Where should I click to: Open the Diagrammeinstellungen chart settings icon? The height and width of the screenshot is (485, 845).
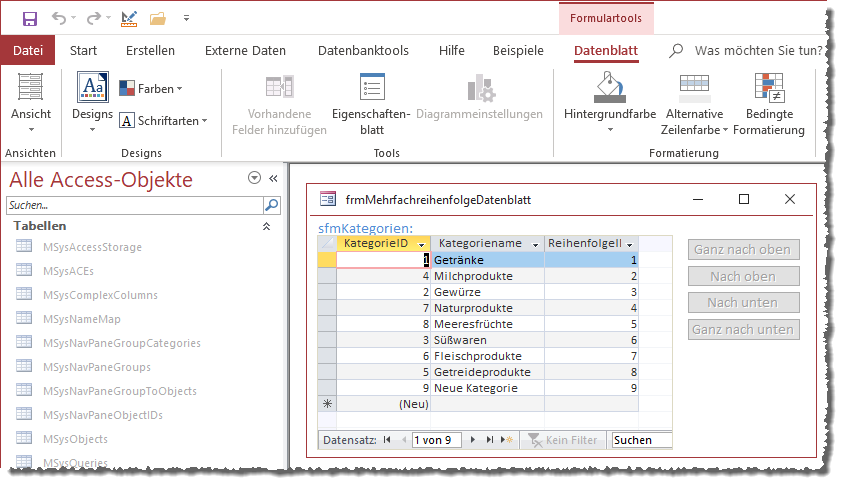[x=481, y=87]
